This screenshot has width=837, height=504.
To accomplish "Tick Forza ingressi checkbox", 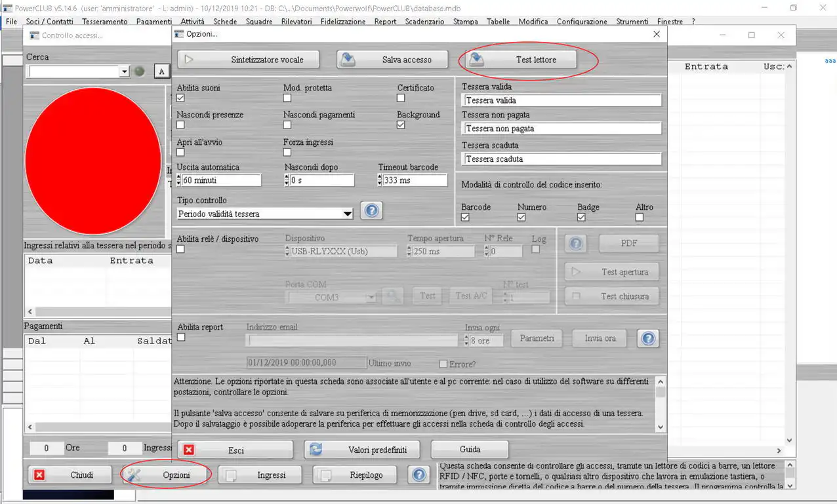I will click(x=287, y=153).
